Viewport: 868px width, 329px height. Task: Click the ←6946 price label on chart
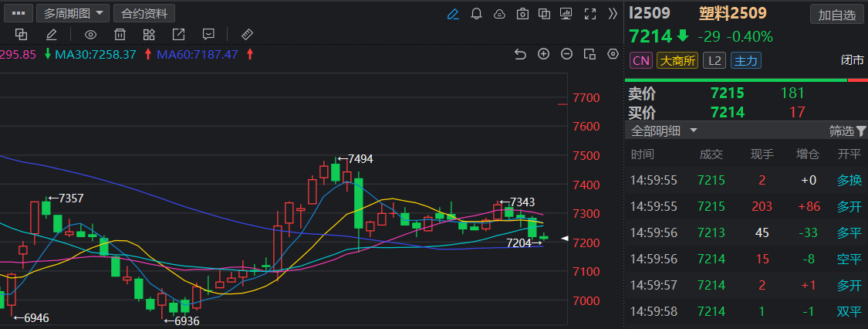coord(31,318)
